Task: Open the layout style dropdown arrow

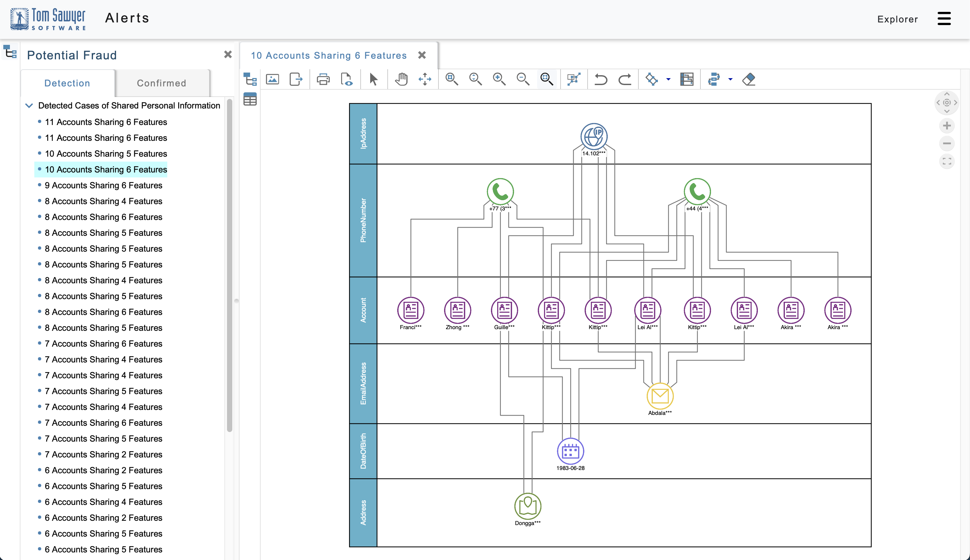Action: 668,79
